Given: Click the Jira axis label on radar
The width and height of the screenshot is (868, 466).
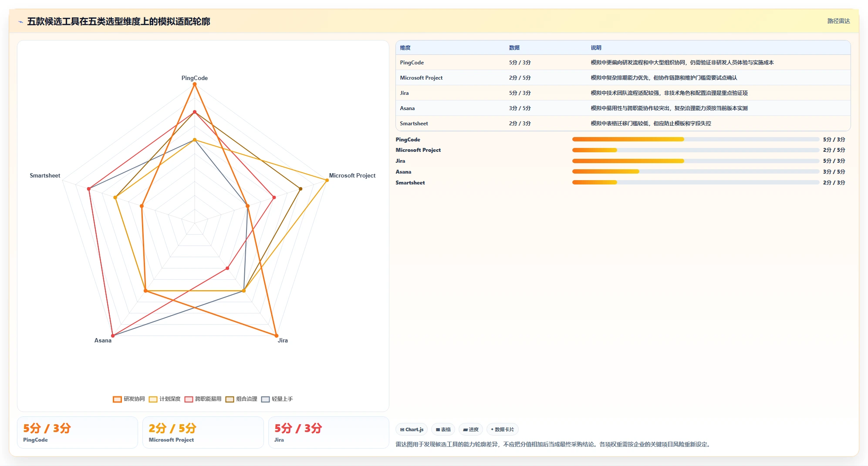Looking at the screenshot, I should click(283, 341).
